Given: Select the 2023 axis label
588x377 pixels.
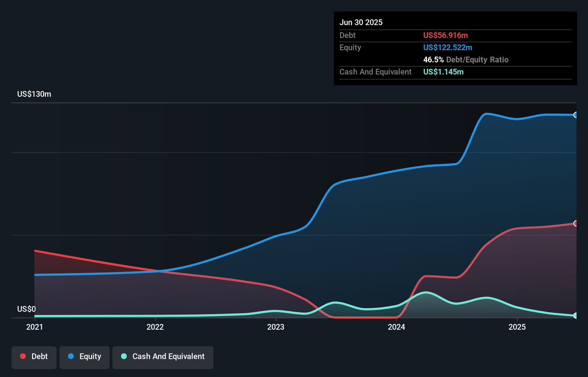Looking at the screenshot, I should [275, 327].
